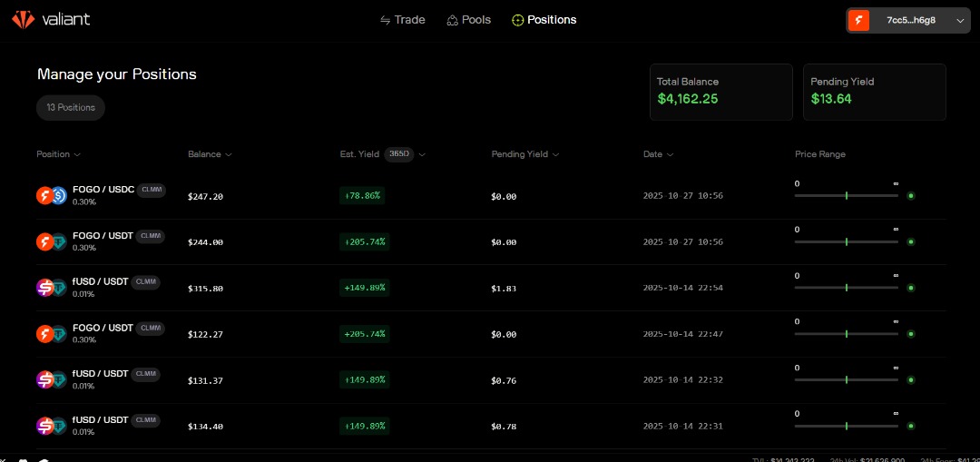Click +205.74% yield in the $244.00 row
The width and height of the screenshot is (980, 462).
click(x=365, y=242)
